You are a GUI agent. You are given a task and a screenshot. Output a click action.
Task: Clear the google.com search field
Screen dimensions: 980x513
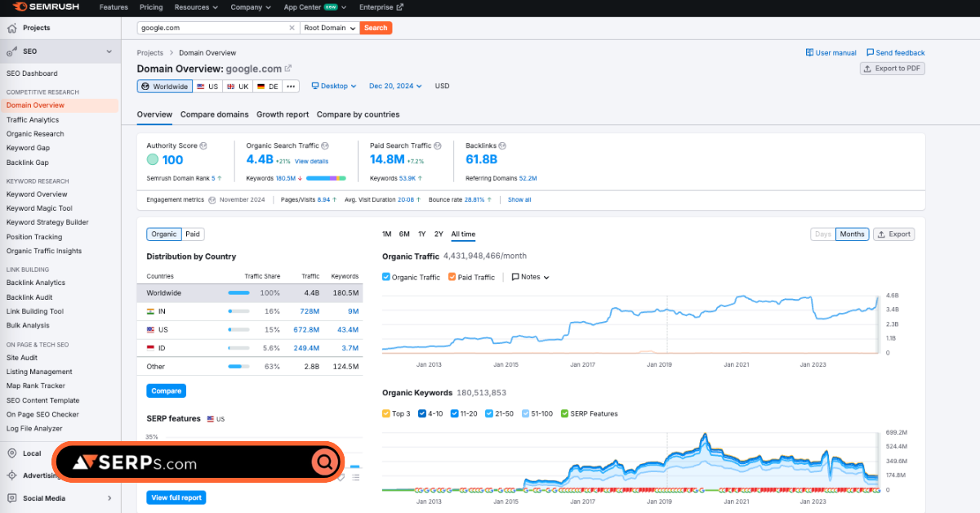pos(292,28)
